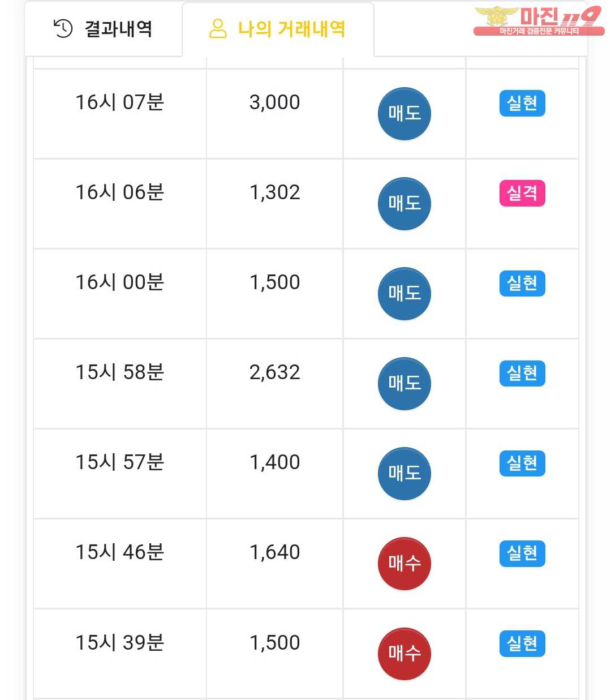The width and height of the screenshot is (611, 700).
Task: Click the user profile icon
Action: tap(218, 28)
